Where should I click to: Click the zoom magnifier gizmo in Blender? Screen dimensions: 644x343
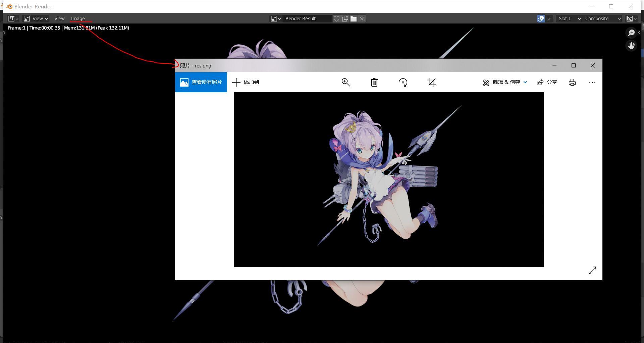[631, 33]
